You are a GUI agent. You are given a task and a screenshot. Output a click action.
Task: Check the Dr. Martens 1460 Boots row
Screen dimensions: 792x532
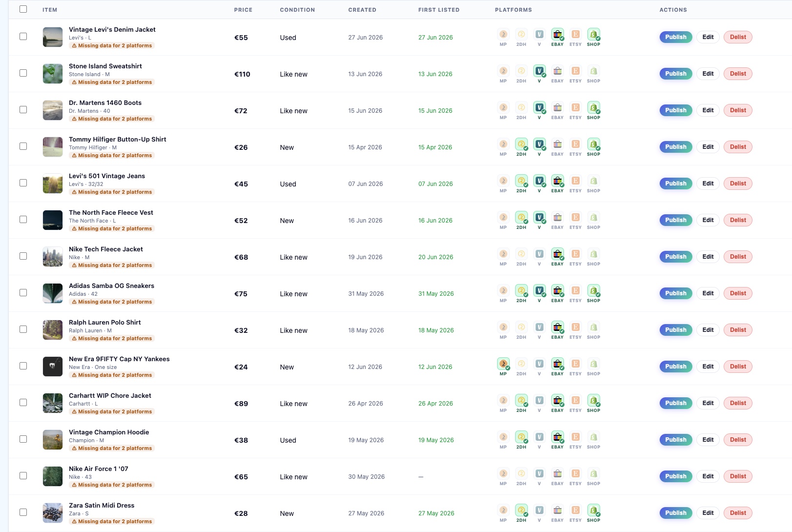click(23, 109)
